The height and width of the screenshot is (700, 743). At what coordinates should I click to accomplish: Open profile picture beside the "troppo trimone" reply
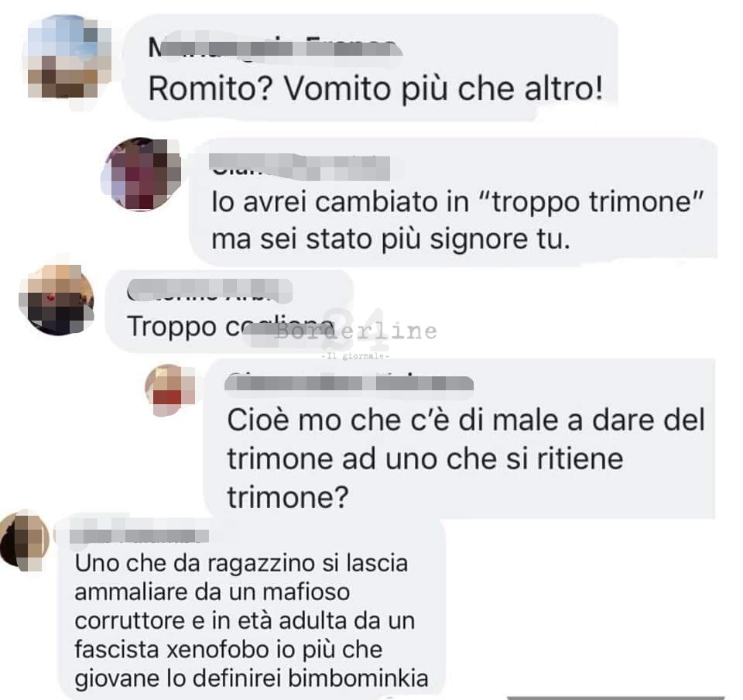click(x=141, y=174)
